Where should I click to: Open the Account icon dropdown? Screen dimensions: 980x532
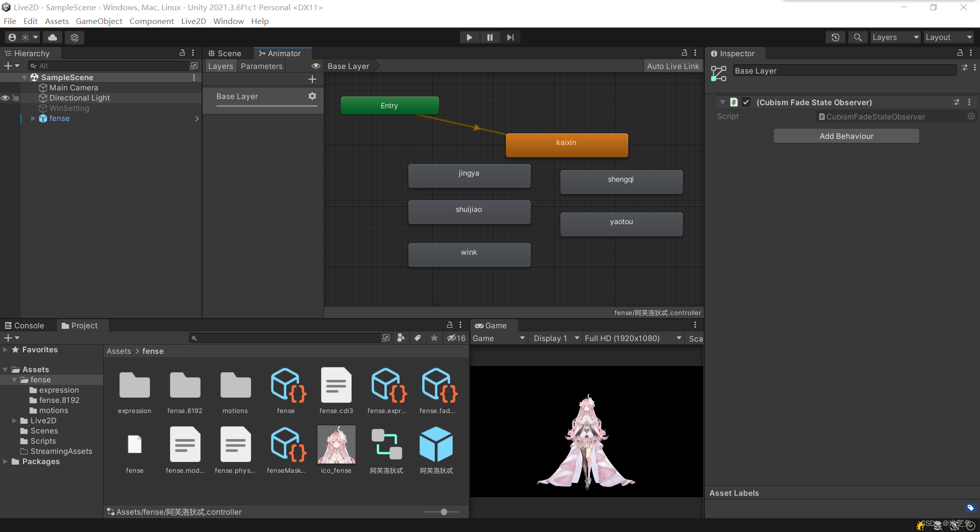point(22,37)
